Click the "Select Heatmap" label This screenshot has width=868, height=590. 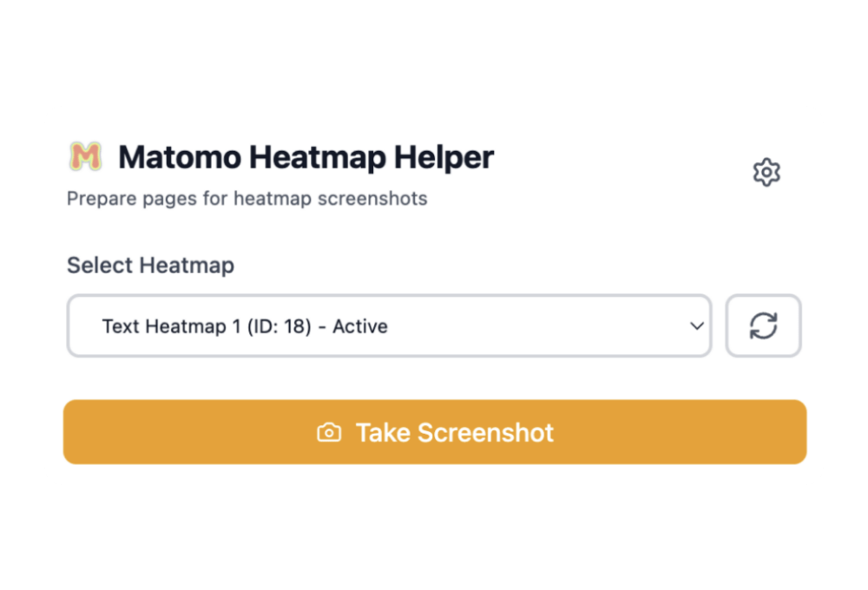click(x=150, y=265)
